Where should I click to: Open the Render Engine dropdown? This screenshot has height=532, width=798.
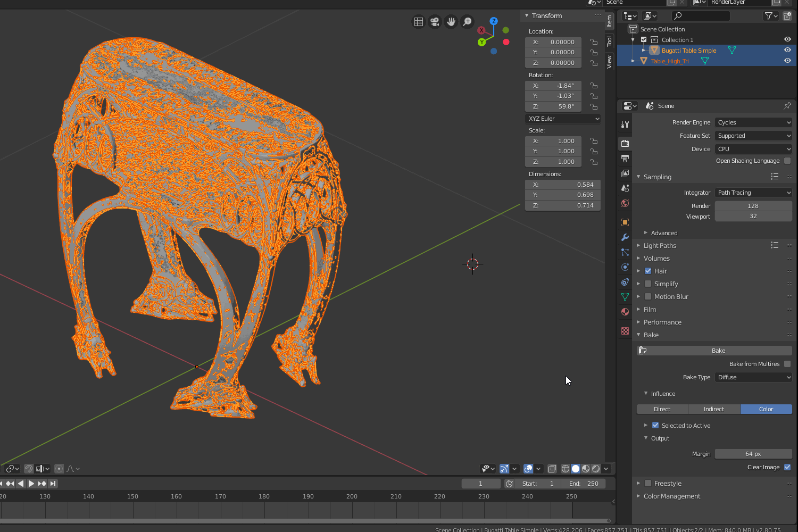[x=753, y=122]
